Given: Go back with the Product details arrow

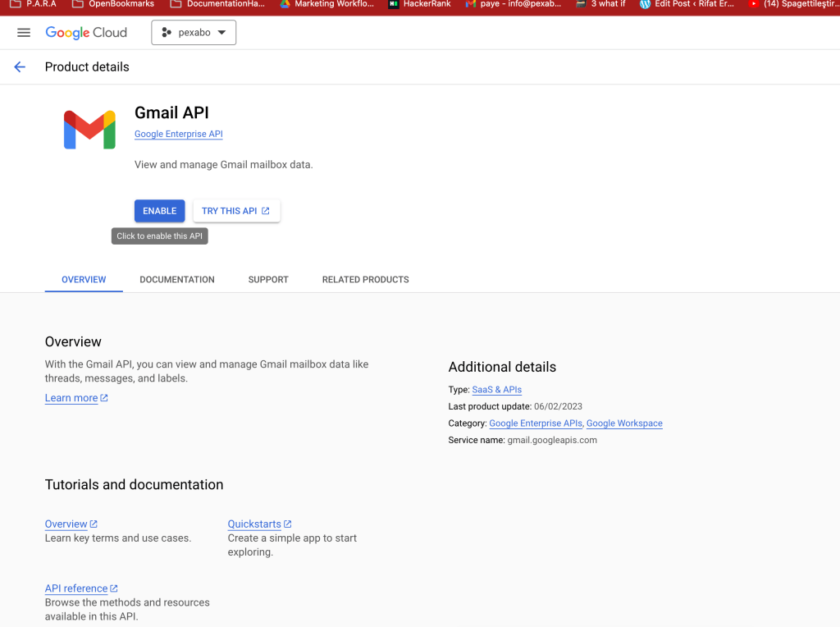Looking at the screenshot, I should pos(20,67).
